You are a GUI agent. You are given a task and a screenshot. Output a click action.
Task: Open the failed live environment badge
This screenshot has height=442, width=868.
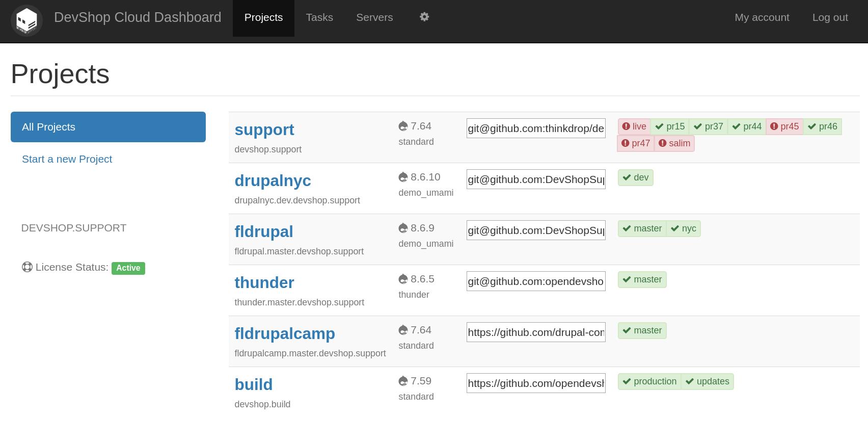click(634, 126)
